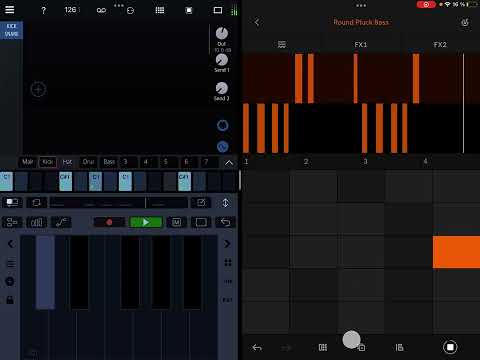The image size is (480, 360).
Task: Click the lines icon left of the piano keyboard
Action: 11,264
